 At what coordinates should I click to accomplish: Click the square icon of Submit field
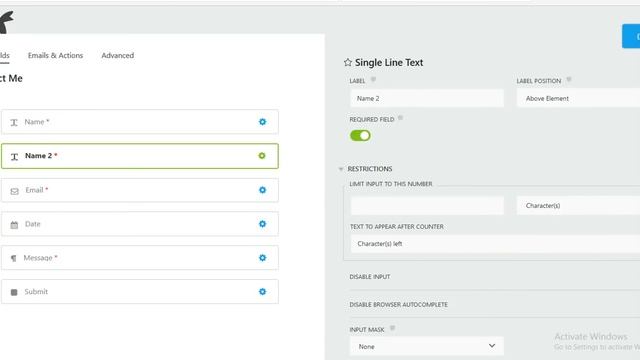[14, 292]
